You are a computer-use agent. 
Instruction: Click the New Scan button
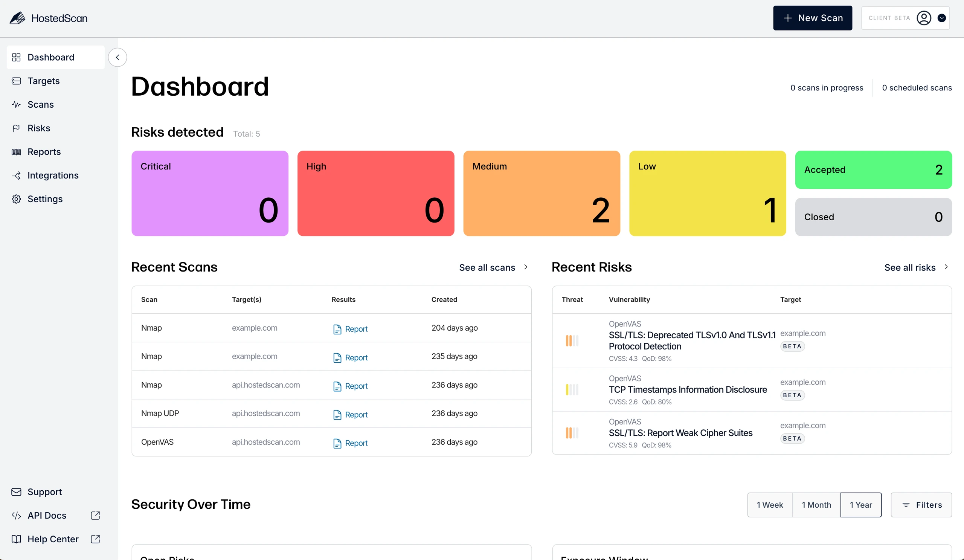[812, 18]
